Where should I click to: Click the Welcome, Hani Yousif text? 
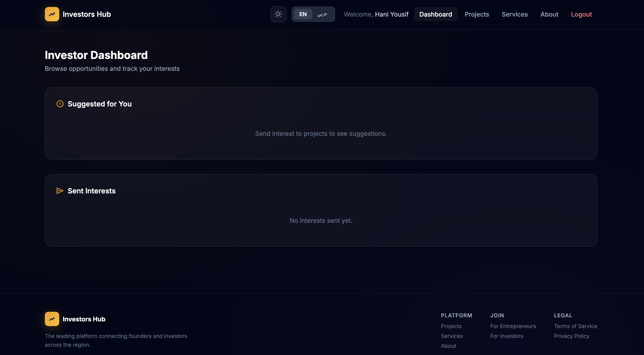pos(376,14)
